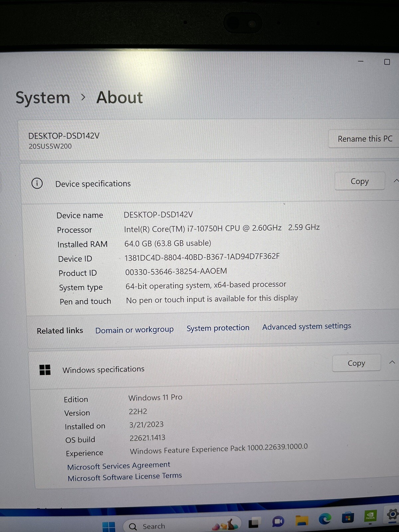Minimize the Settings window
Image resolution: width=399 pixels, height=532 pixels.
point(360,62)
